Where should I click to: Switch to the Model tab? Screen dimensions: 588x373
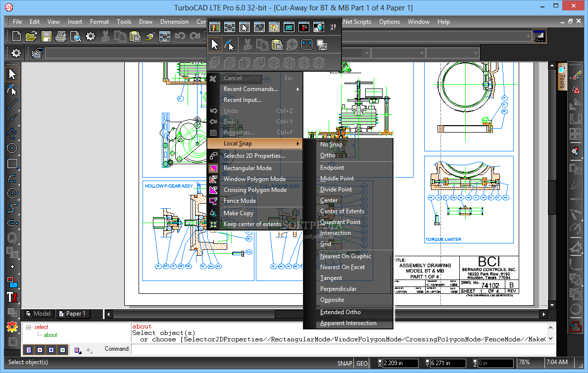coord(39,314)
